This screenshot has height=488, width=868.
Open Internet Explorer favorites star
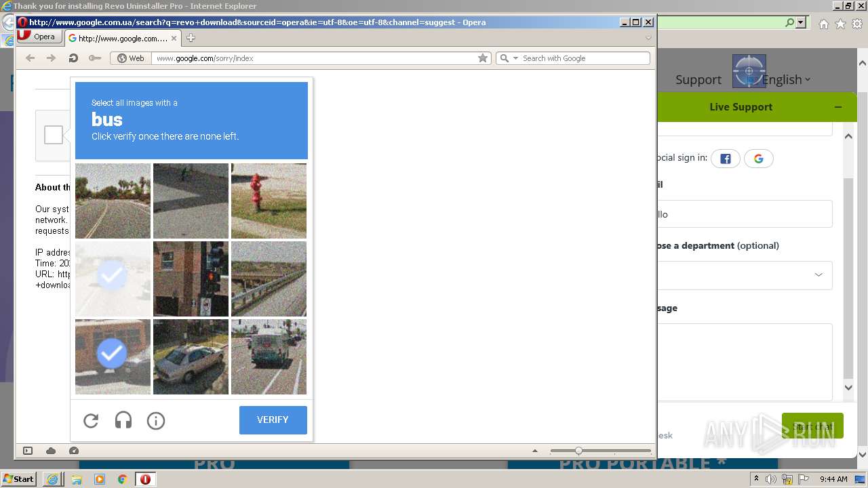click(840, 24)
